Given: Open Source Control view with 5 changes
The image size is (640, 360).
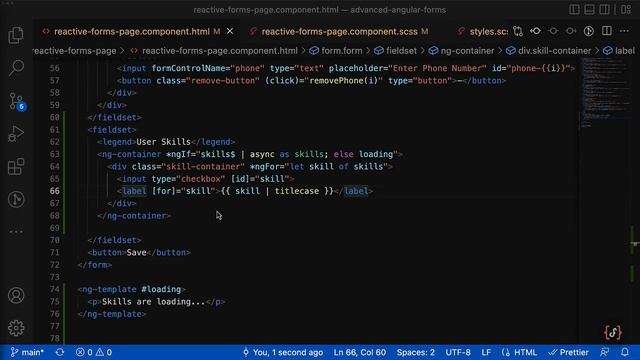Looking at the screenshot, I should click(17, 101).
